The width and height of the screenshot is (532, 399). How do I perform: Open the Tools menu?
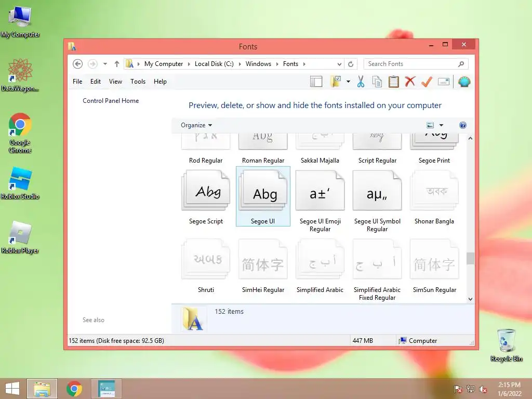point(138,82)
